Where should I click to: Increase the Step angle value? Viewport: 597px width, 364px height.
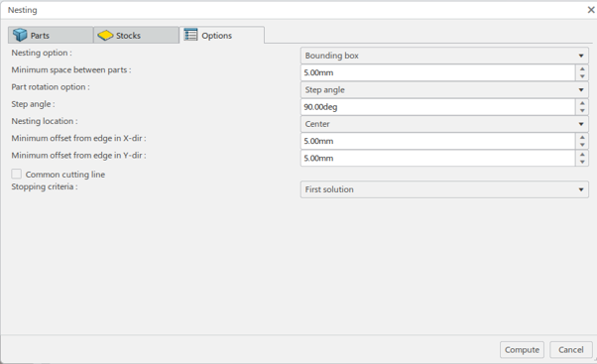pos(582,103)
